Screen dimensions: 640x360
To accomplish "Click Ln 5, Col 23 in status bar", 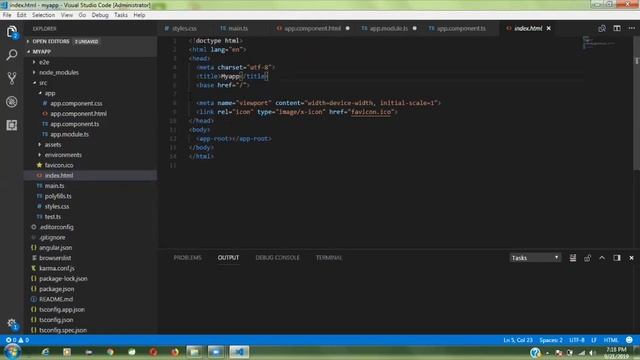I will pos(518,340).
